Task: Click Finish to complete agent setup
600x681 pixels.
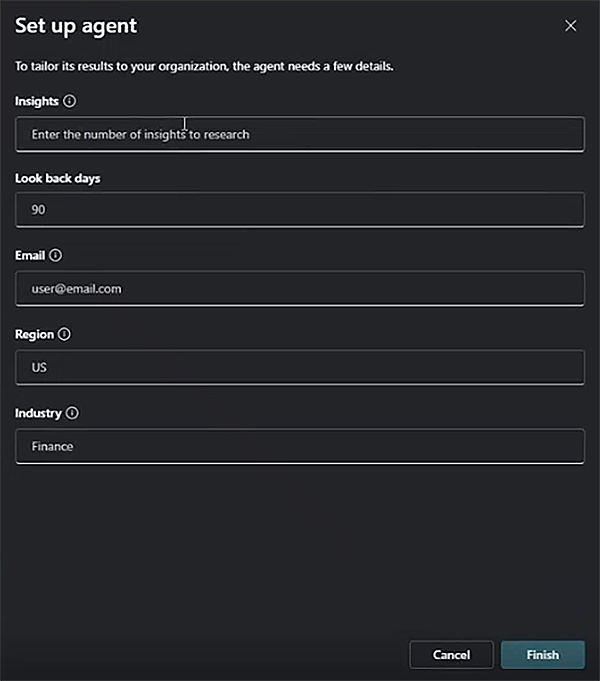Action: [542, 655]
